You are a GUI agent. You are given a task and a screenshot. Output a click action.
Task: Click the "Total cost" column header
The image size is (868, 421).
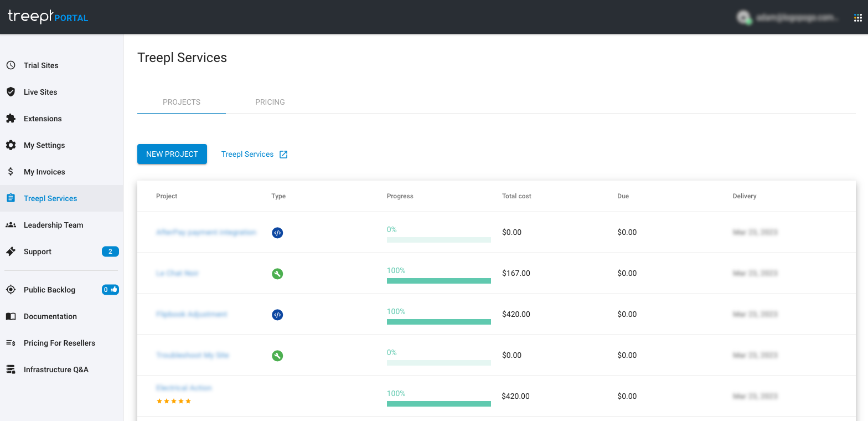pos(516,196)
